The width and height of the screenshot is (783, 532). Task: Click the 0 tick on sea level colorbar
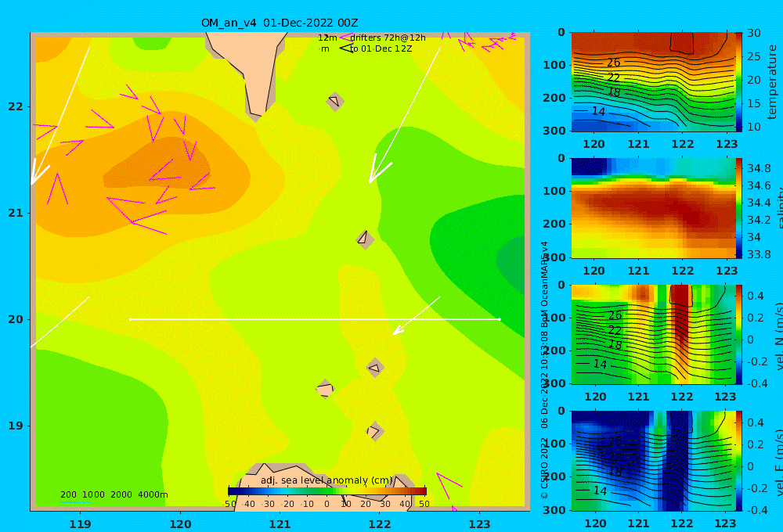(x=327, y=504)
